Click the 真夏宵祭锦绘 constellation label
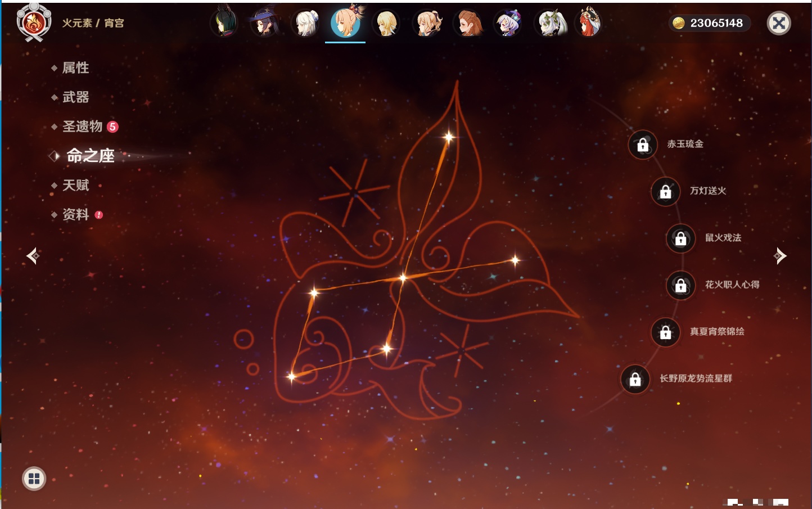 (x=717, y=331)
